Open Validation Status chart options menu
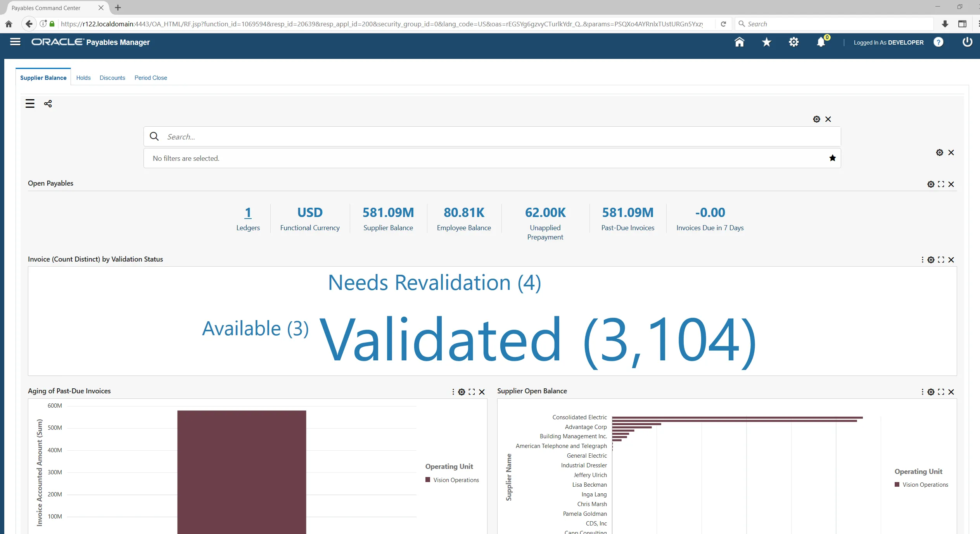The height and width of the screenshot is (534, 980). pos(922,260)
